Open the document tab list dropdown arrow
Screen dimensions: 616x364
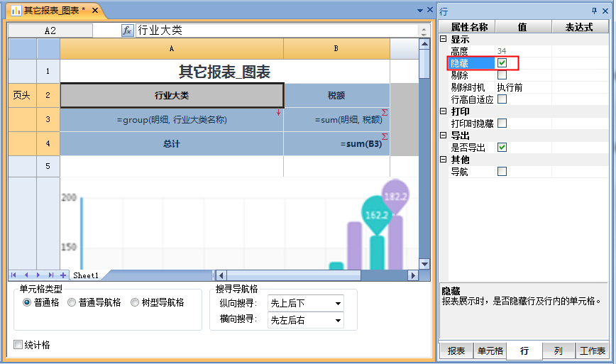[x=419, y=11]
